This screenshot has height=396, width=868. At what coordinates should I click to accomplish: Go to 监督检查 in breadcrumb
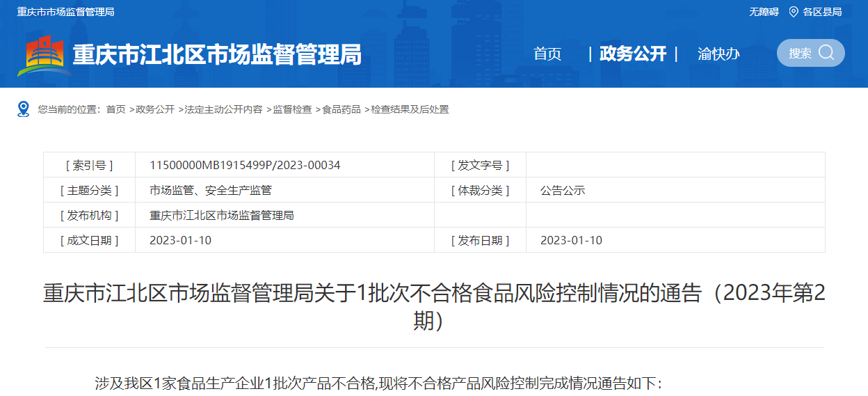292,109
